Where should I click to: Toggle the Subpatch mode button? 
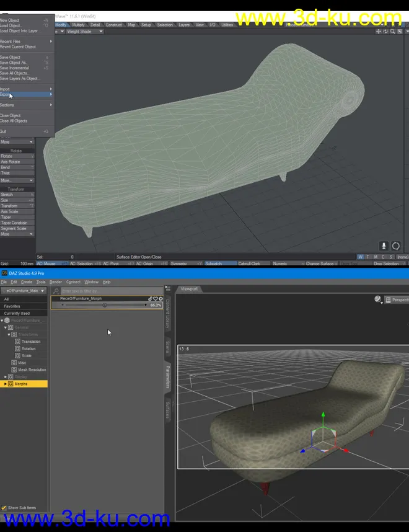[x=219, y=264]
